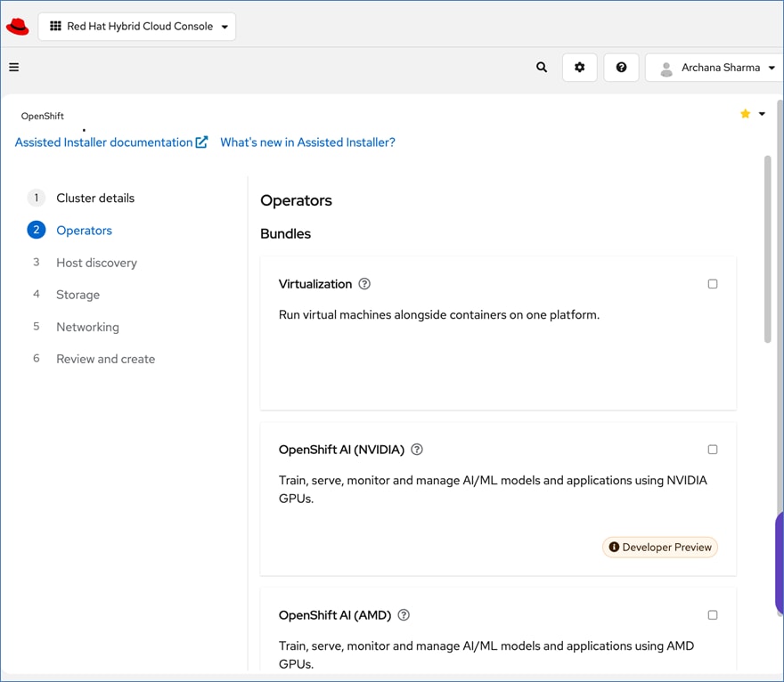Click the Bundles heading
The width and height of the screenshot is (784, 682).
point(285,234)
